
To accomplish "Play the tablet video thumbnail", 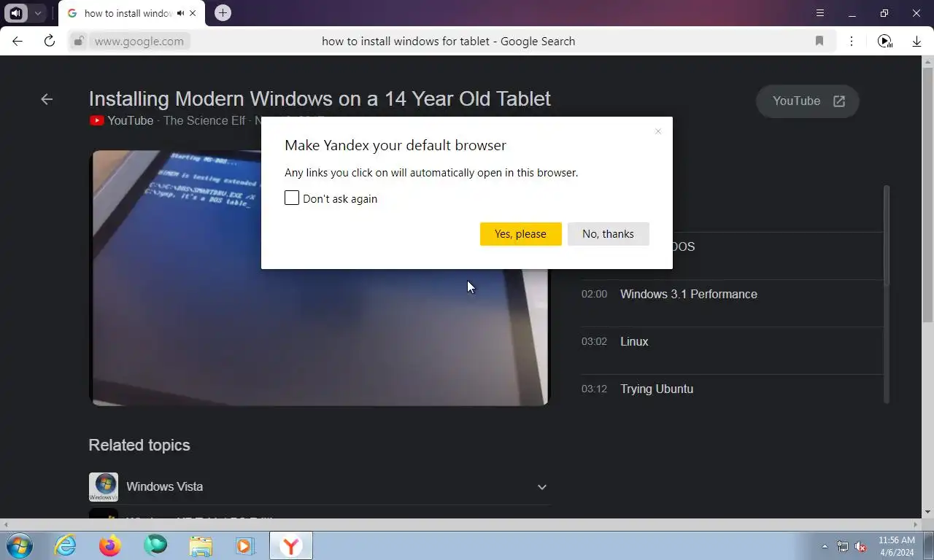I will pos(319,278).
